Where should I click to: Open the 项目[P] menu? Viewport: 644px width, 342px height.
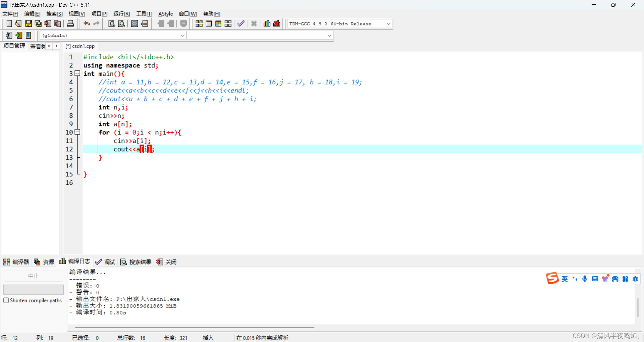tap(99, 14)
